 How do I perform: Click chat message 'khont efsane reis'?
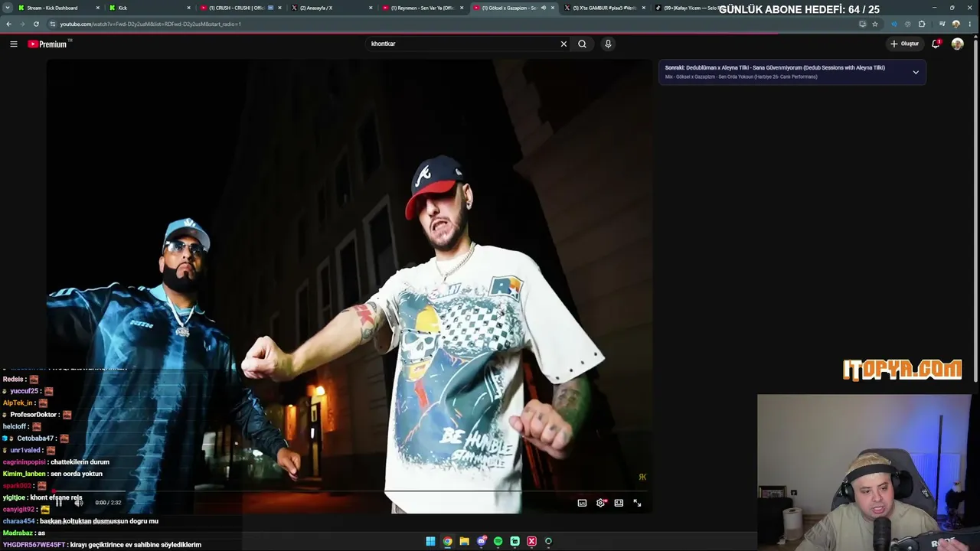(x=56, y=497)
